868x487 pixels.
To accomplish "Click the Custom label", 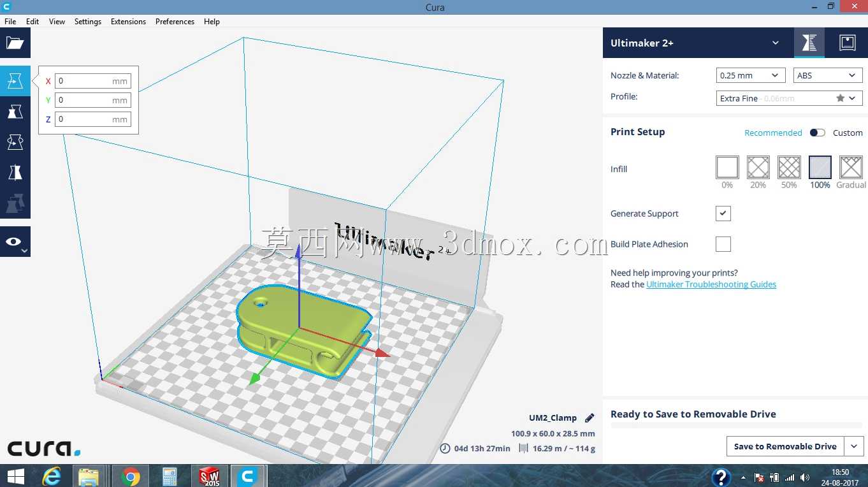I will (x=848, y=133).
